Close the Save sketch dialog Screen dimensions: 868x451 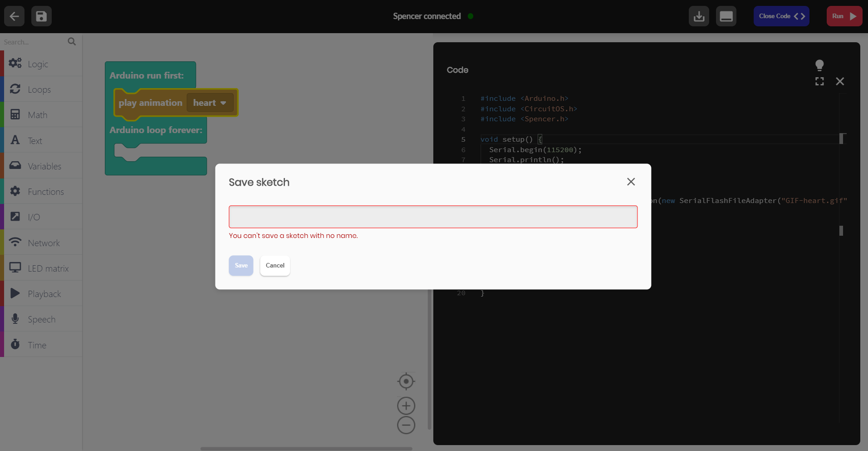pyautogui.click(x=631, y=182)
